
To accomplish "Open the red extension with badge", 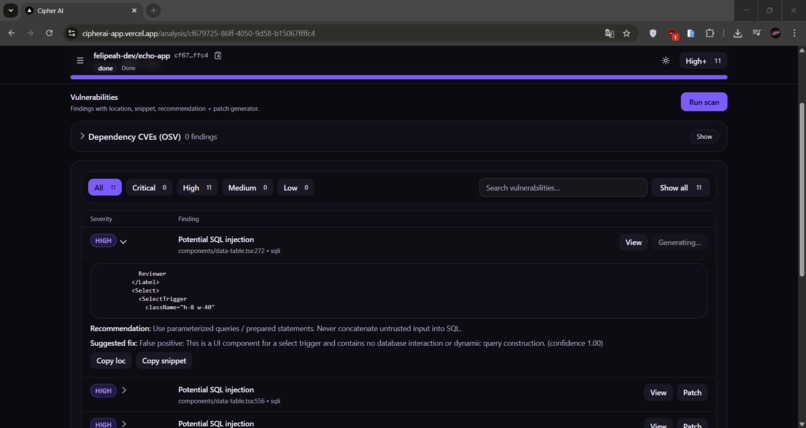I will [672, 34].
